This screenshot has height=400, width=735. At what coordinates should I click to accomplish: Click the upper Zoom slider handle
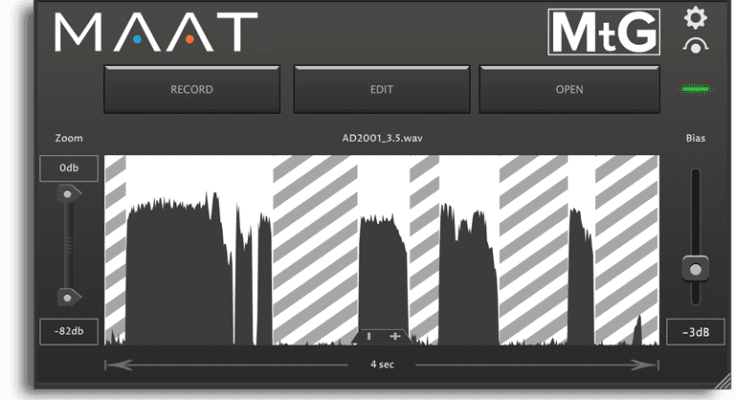pyautogui.click(x=68, y=195)
